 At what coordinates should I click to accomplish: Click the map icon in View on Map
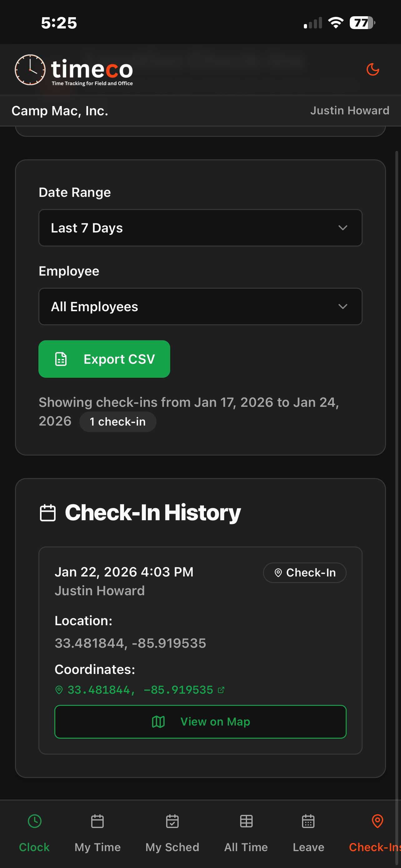pos(158,721)
